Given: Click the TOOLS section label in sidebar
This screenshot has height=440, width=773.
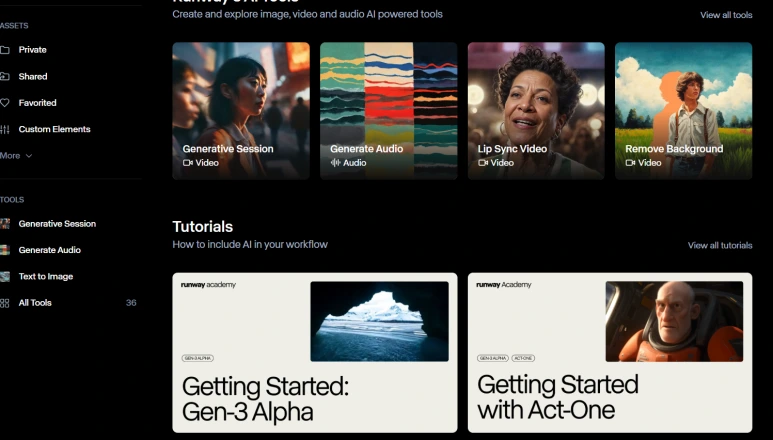Looking at the screenshot, I should [x=12, y=200].
